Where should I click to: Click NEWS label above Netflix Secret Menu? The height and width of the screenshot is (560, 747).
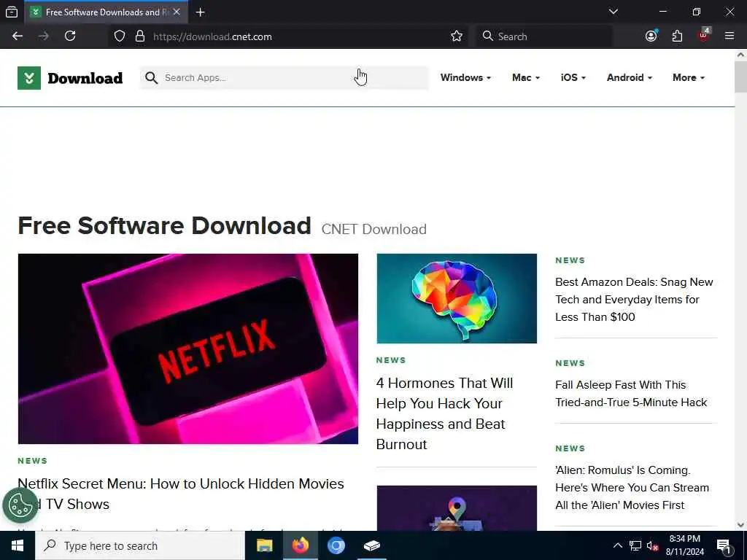coord(32,461)
